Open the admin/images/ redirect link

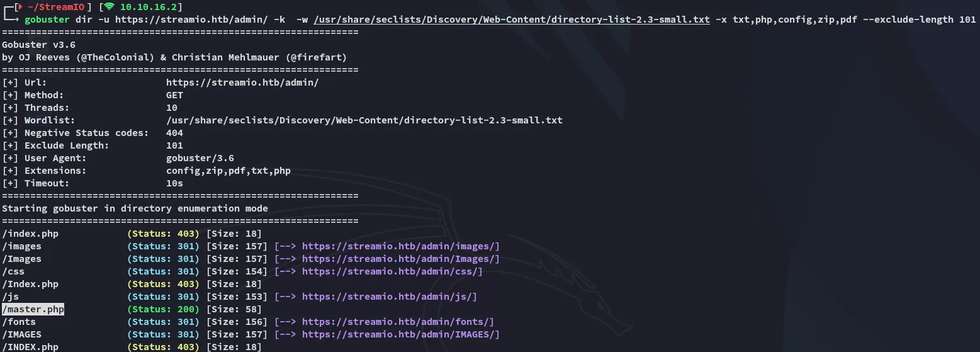[x=401, y=246]
